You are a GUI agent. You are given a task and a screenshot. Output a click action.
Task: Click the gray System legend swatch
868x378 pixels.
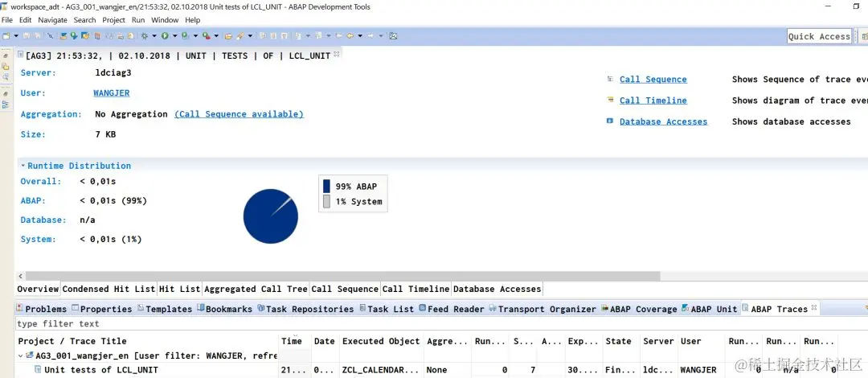(326, 201)
